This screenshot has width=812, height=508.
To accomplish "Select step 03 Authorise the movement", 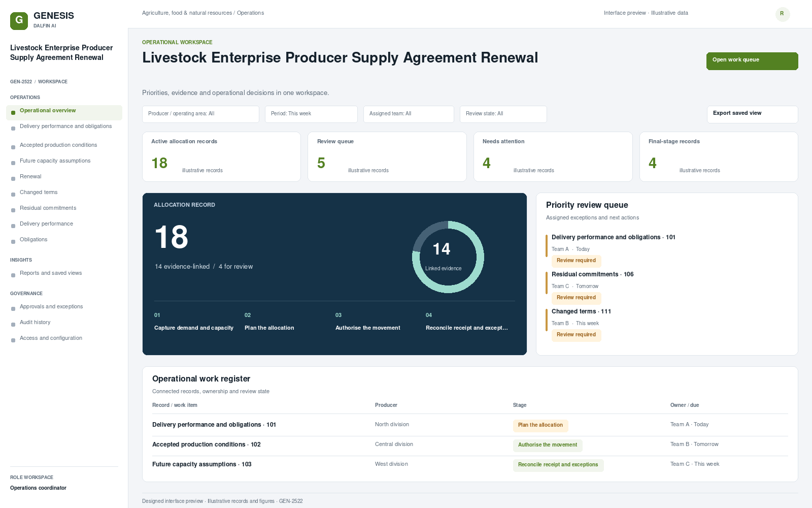I will coord(368,322).
